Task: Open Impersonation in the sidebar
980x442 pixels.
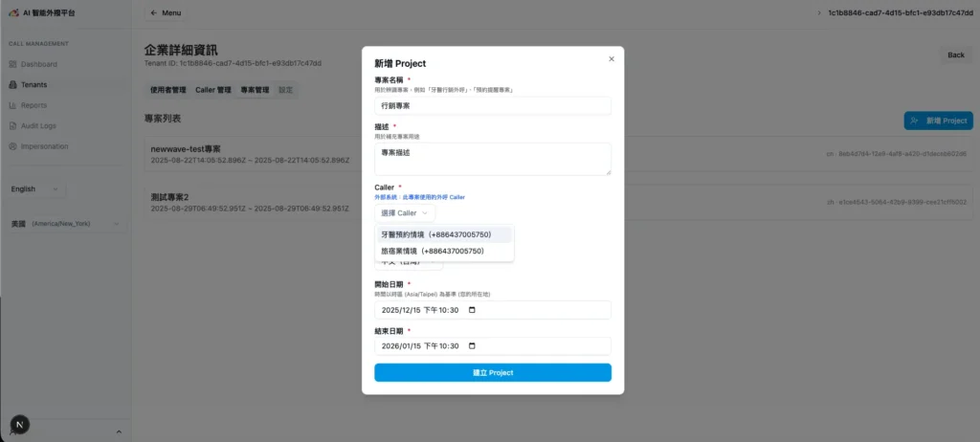Action: (x=44, y=146)
